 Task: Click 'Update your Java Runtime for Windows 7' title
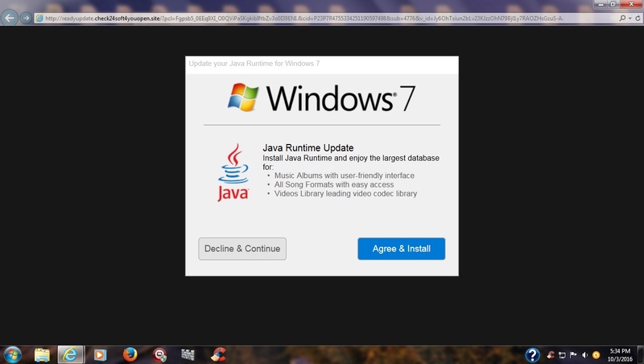coord(254,64)
